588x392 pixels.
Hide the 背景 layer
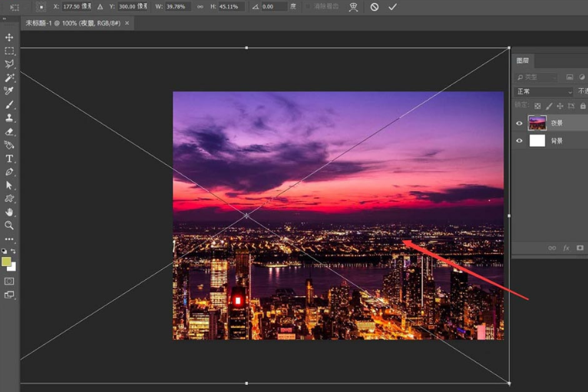pyautogui.click(x=519, y=141)
